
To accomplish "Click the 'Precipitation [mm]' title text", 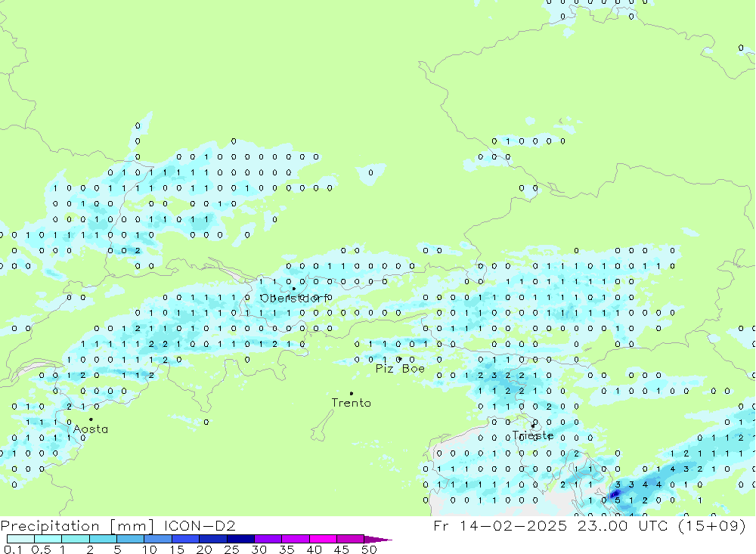I will coord(78,525).
